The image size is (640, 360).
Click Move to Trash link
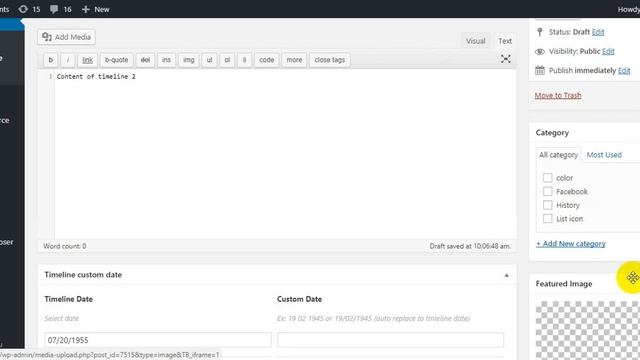tap(558, 95)
